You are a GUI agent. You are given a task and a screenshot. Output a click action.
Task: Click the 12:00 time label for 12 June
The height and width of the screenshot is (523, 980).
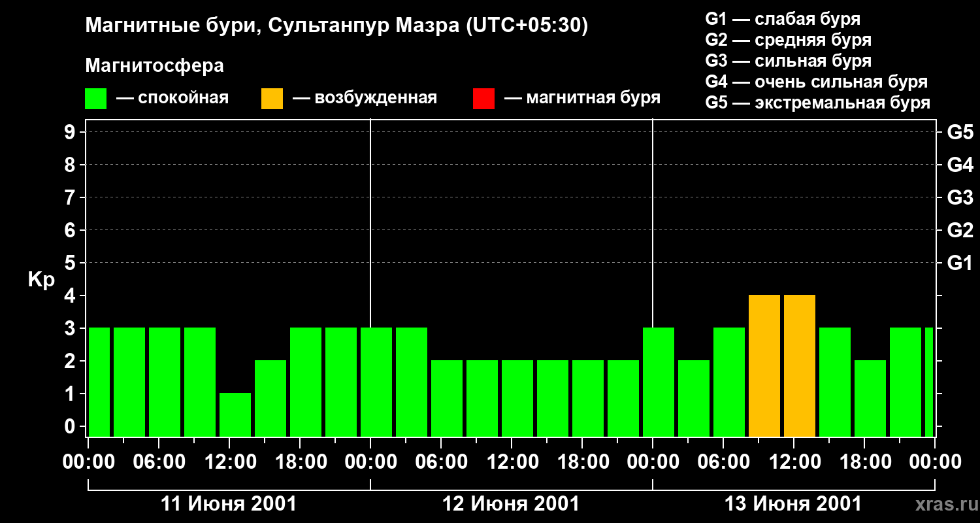coord(512,462)
